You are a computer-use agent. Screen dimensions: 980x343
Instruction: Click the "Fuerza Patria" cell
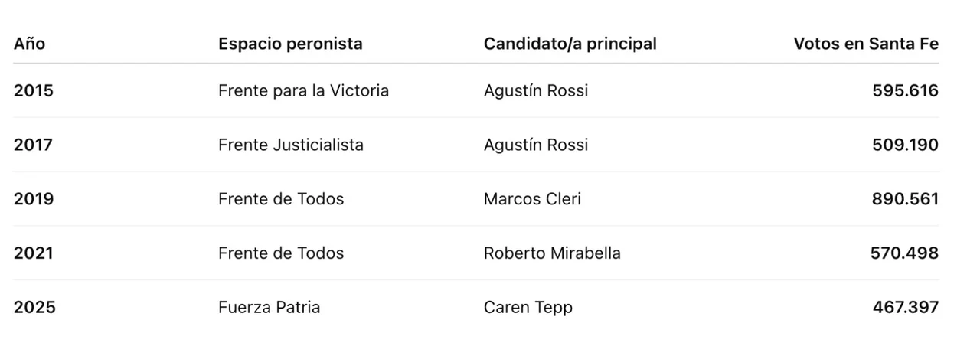[269, 308]
